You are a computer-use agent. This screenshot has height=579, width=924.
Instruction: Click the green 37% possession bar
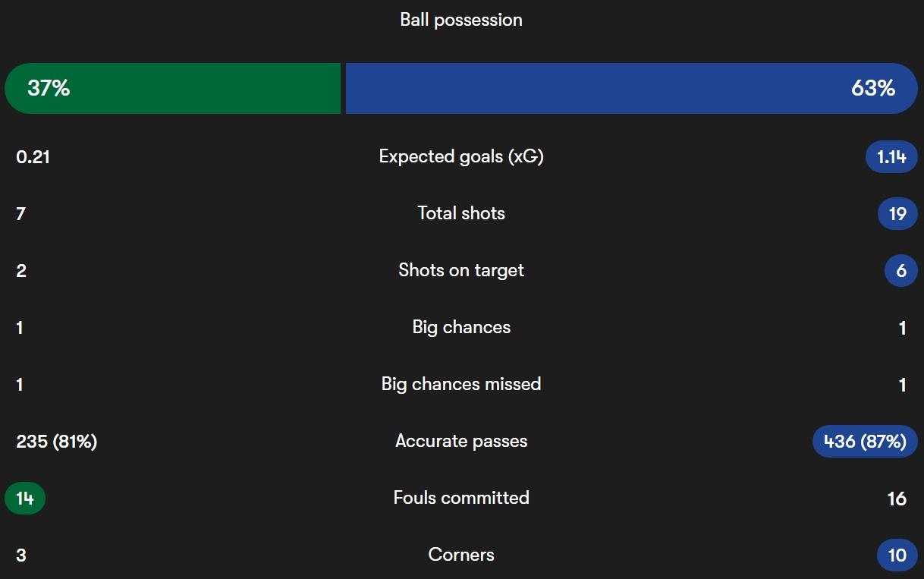[173, 88]
